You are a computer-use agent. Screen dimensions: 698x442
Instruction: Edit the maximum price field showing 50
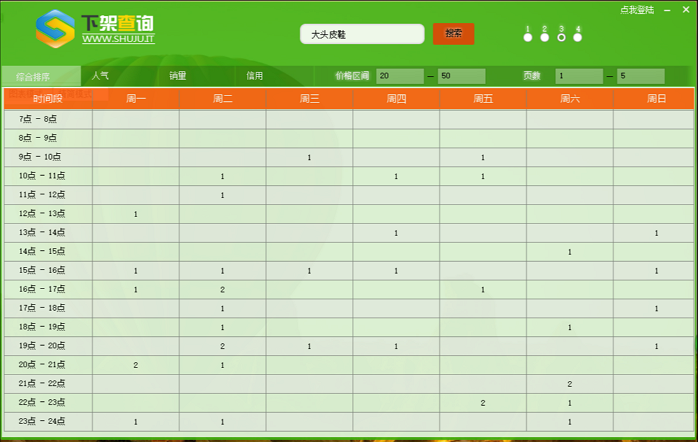pyautogui.click(x=462, y=76)
